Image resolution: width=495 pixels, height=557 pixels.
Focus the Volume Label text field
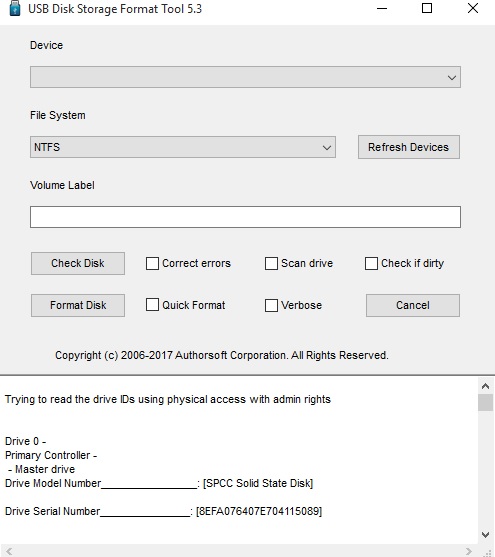[x=245, y=217]
